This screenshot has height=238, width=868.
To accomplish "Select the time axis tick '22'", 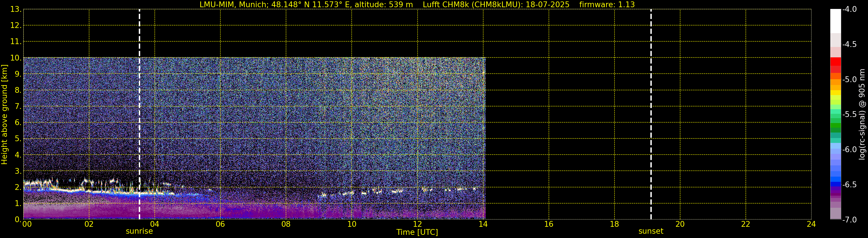I will [746, 224].
